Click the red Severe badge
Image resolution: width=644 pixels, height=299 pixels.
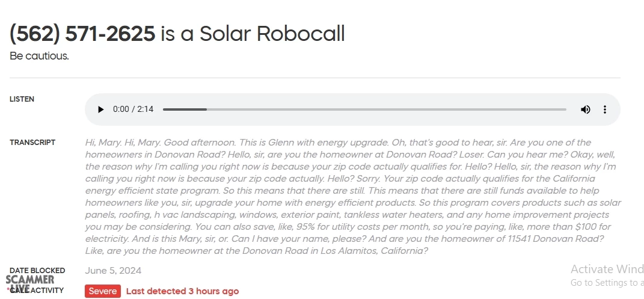point(102,291)
